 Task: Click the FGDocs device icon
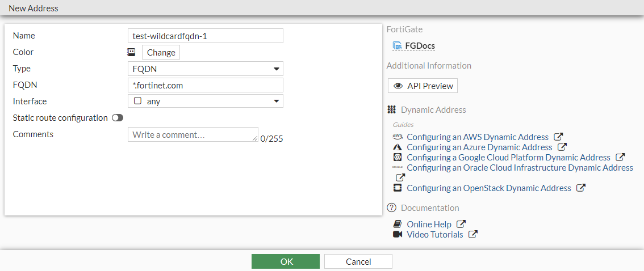398,46
